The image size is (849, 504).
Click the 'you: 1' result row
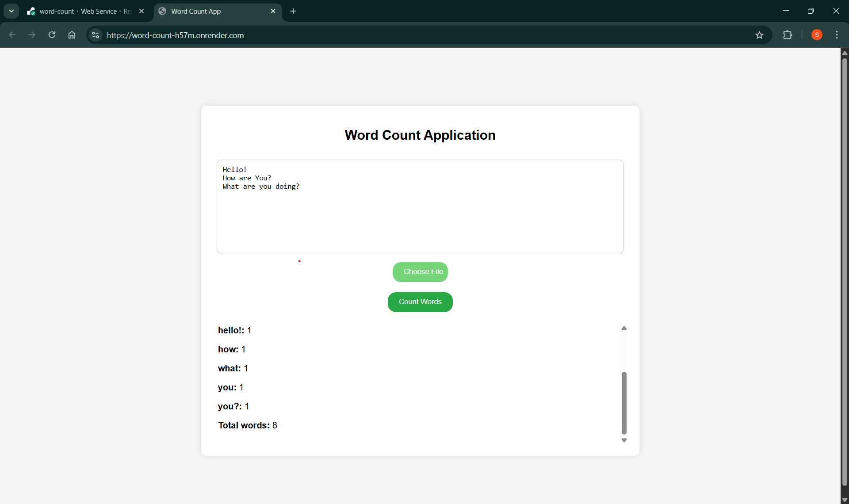coord(231,387)
